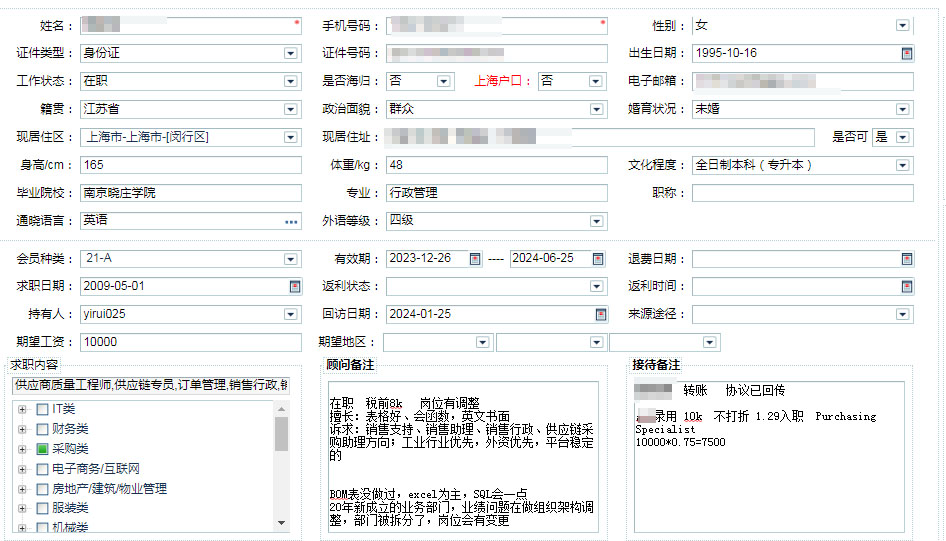The image size is (946, 541).
Task: Check the 财务类 checkbox
Action: click(x=42, y=429)
